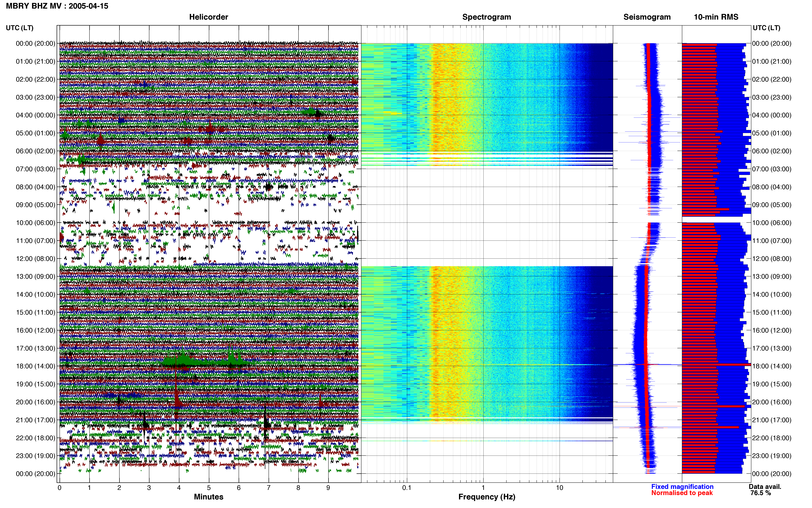Click right time label '22:00 (18:00)'
Viewport: 812px width, 508px height.
tap(772, 438)
